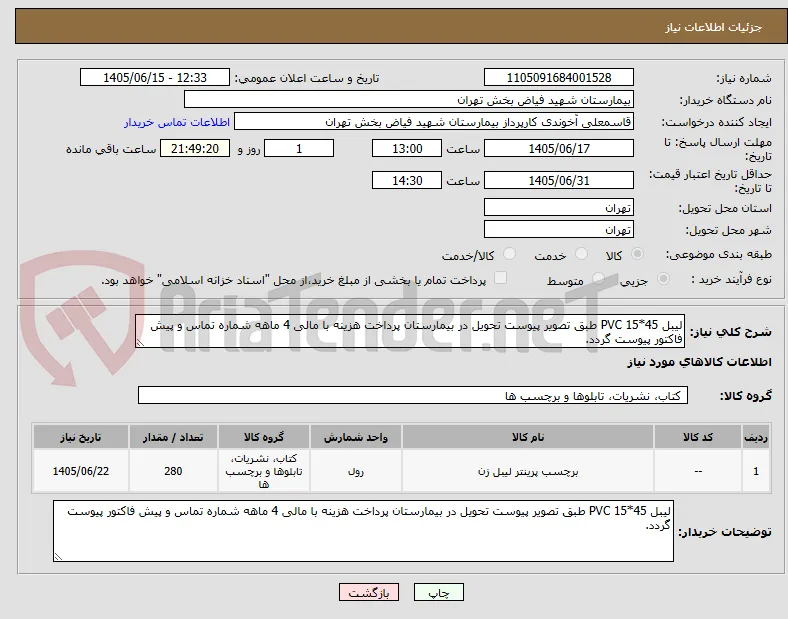Select the متوسط purchase type radio
Viewport: 788px width, 619px height.
[598, 279]
